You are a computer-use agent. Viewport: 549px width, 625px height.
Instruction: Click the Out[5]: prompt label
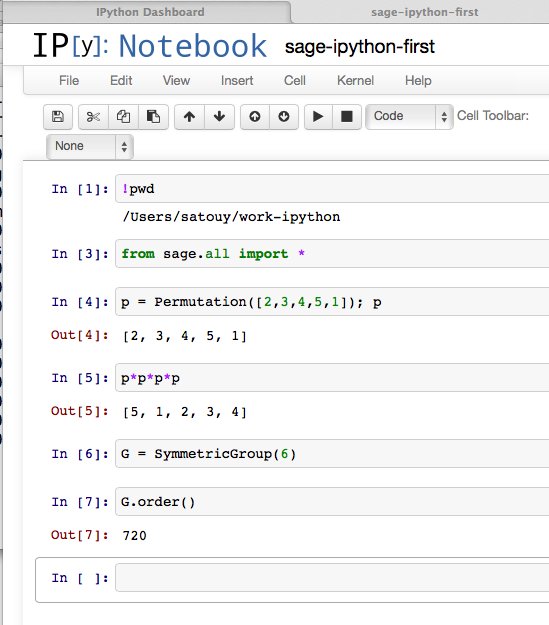click(80, 411)
